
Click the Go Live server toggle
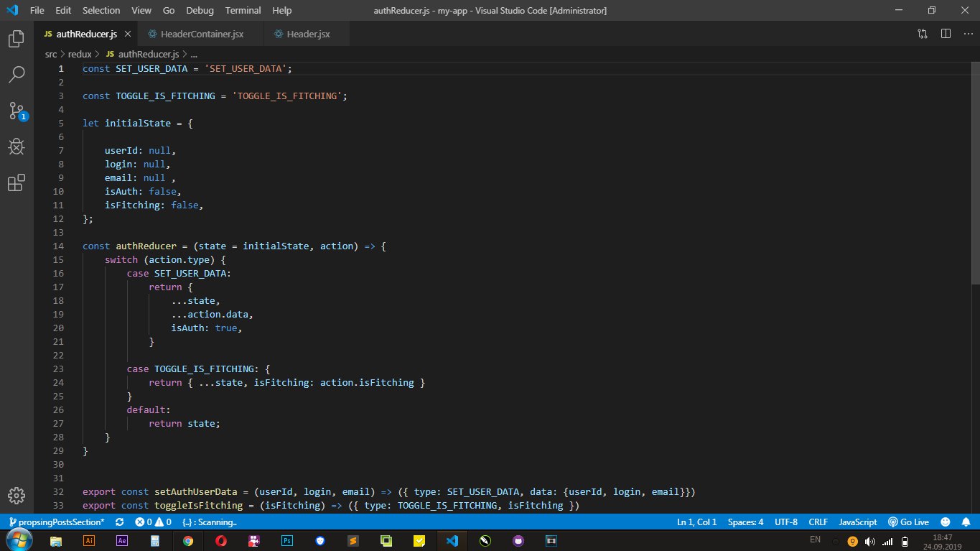pyautogui.click(x=908, y=522)
